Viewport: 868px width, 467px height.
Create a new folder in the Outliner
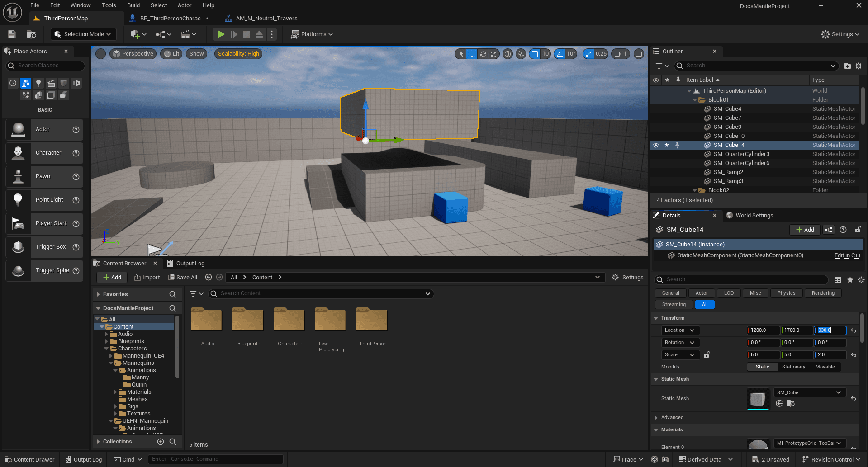[848, 66]
